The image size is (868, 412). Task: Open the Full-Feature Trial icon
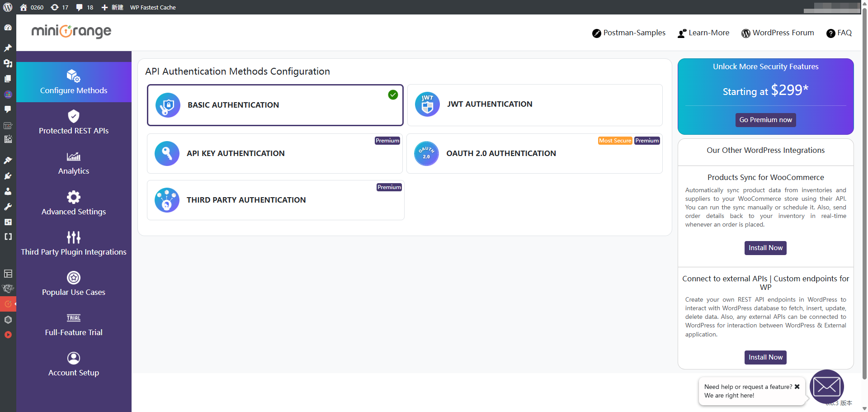point(74,318)
